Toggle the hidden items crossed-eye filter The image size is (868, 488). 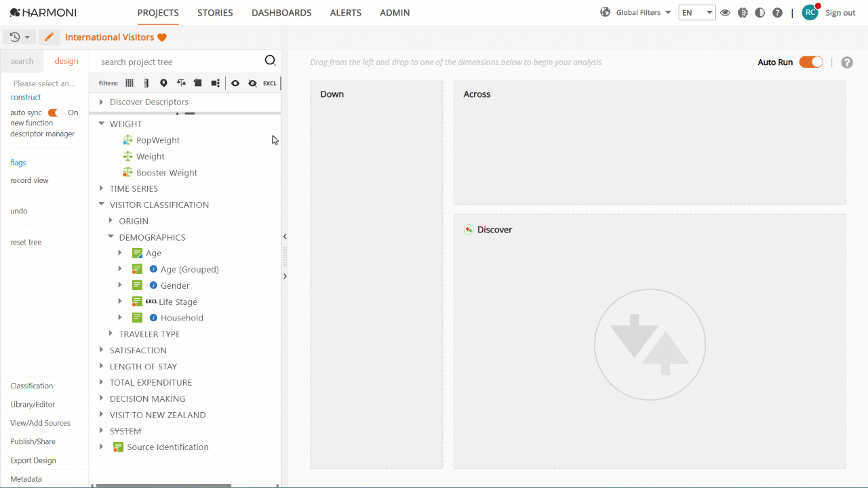click(252, 83)
